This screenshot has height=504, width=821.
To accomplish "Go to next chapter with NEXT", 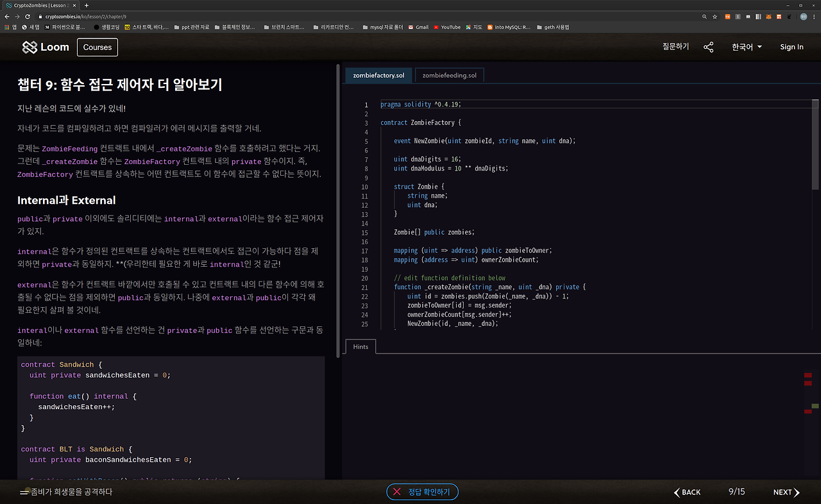I will (x=786, y=492).
